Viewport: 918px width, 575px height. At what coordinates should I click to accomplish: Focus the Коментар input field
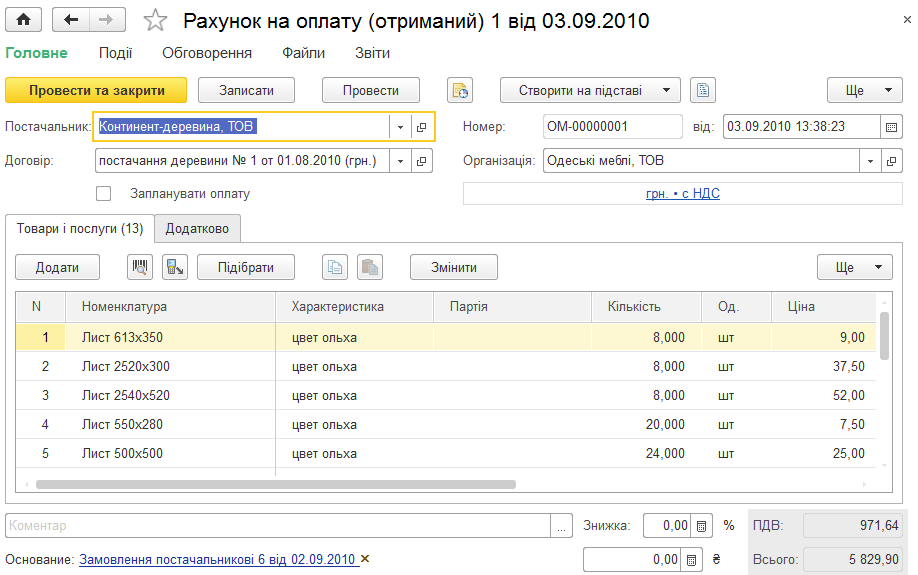coord(278,526)
